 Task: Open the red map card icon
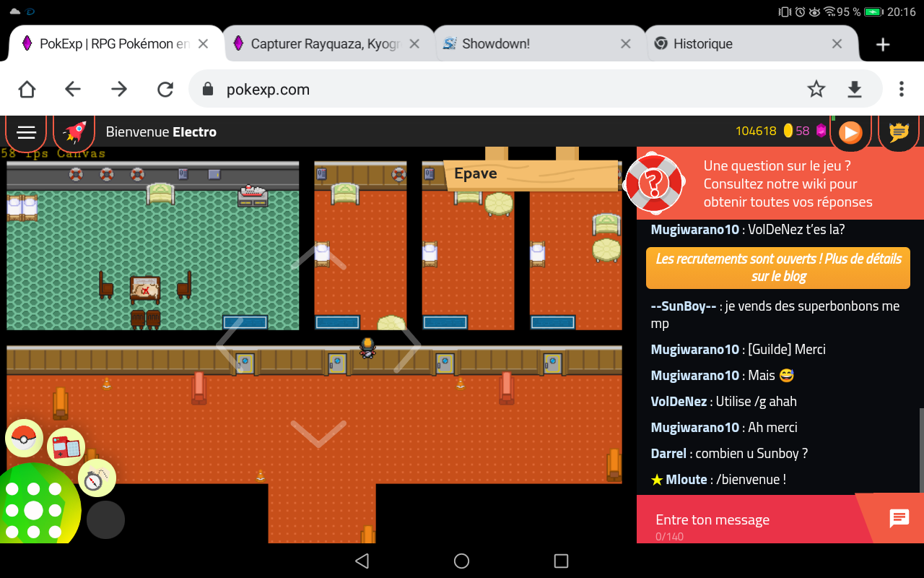tap(66, 447)
